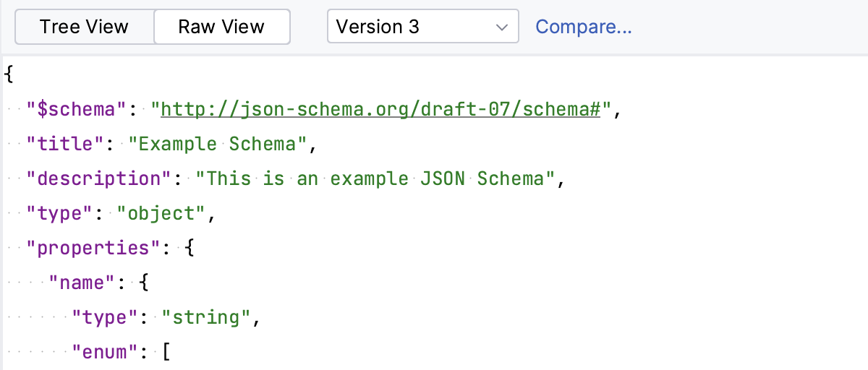Click the "$schema" key
This screenshot has width=868, height=370.
77,110
